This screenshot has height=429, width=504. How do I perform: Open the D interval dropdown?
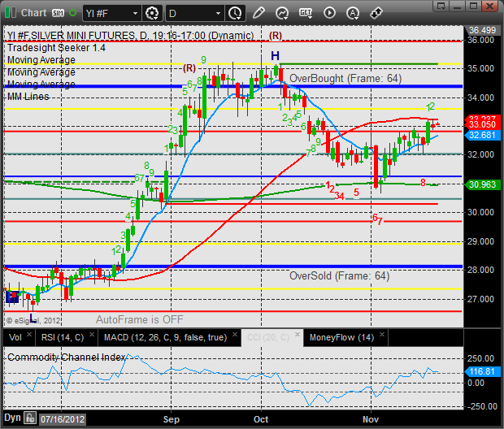pos(193,13)
